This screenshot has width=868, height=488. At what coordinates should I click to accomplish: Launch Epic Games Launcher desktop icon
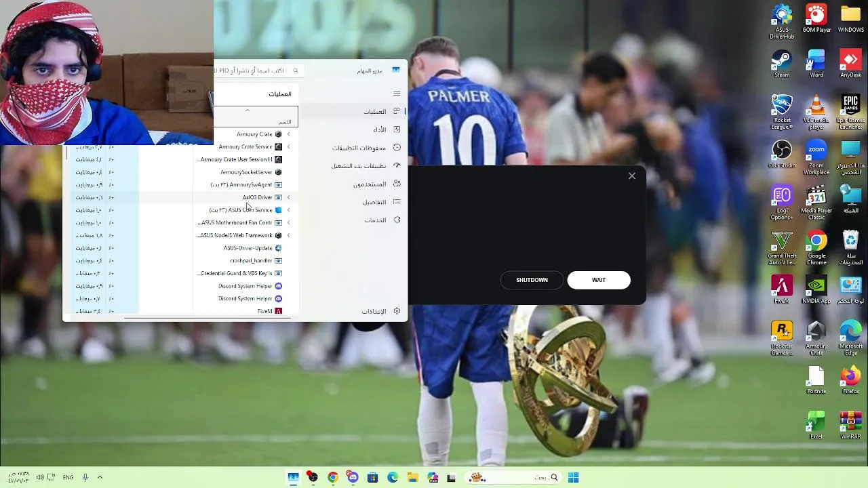point(850,112)
